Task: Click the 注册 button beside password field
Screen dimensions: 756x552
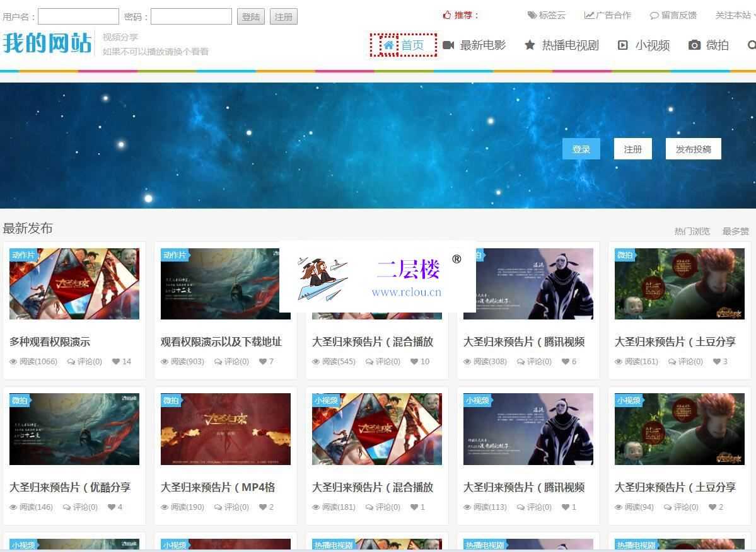Action: pyautogui.click(x=284, y=17)
